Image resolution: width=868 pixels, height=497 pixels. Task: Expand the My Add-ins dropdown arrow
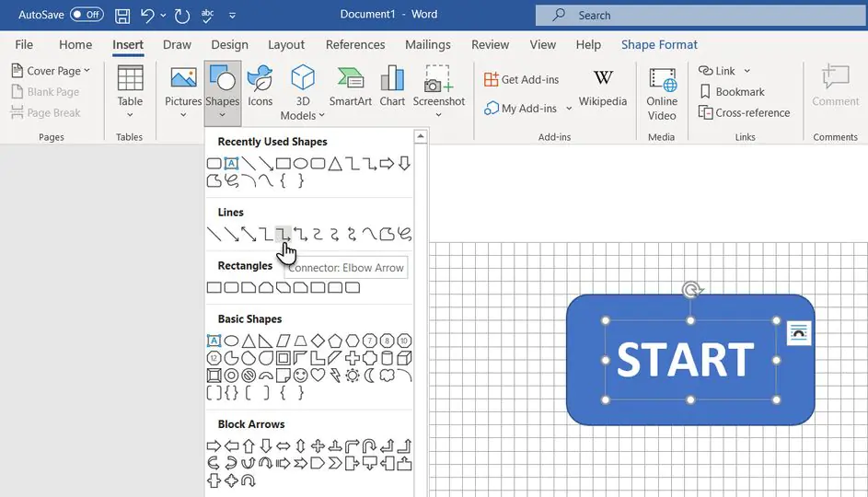point(569,109)
